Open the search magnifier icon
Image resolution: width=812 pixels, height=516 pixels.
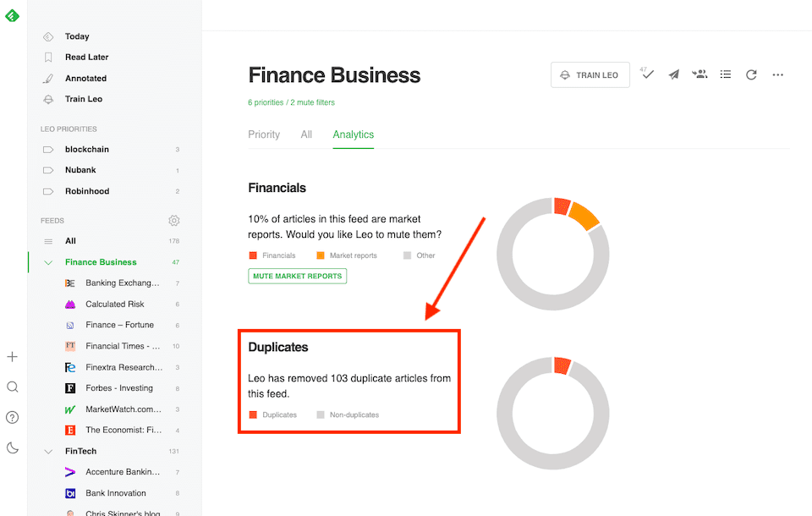pyautogui.click(x=13, y=387)
